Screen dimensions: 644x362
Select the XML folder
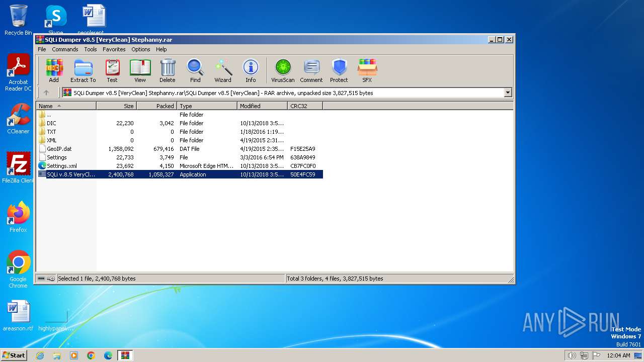(180, 140)
